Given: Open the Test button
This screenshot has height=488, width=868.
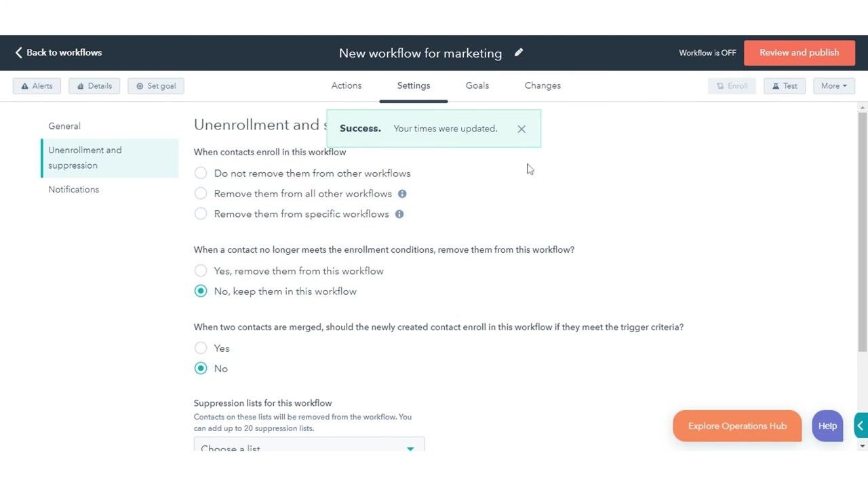Looking at the screenshot, I should point(785,86).
